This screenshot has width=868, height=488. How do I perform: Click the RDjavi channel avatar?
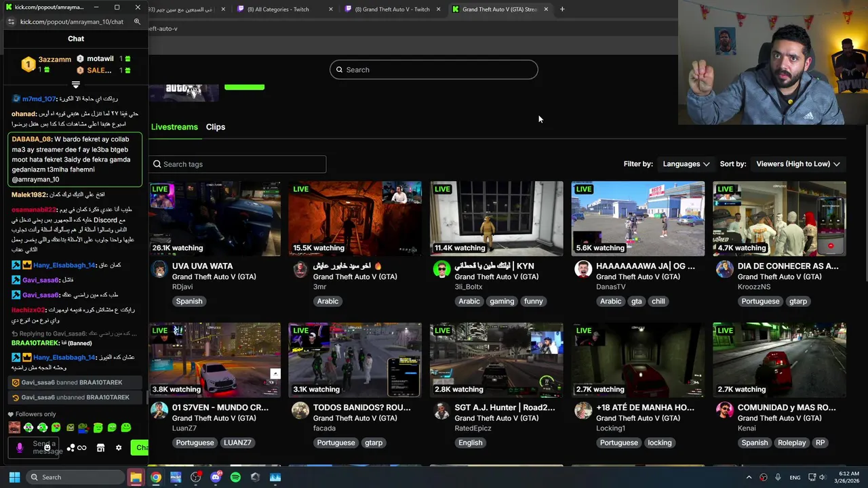tap(159, 270)
